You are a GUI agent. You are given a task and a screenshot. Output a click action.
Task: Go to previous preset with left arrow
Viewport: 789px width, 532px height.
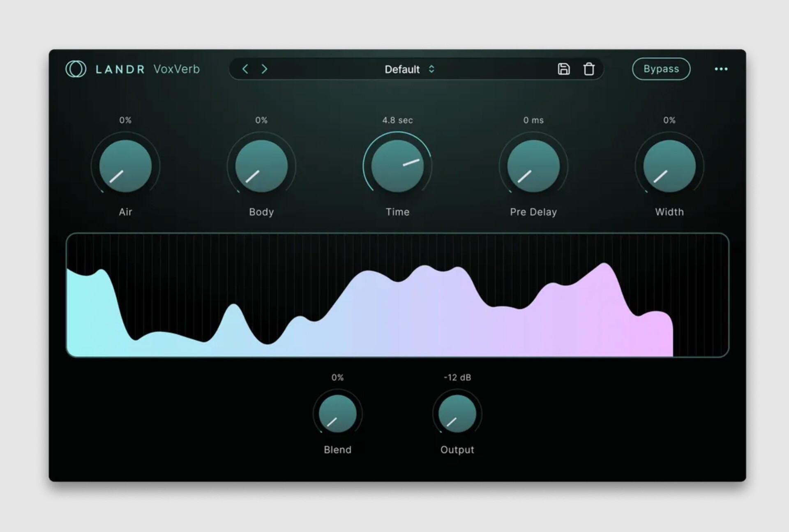click(x=245, y=69)
